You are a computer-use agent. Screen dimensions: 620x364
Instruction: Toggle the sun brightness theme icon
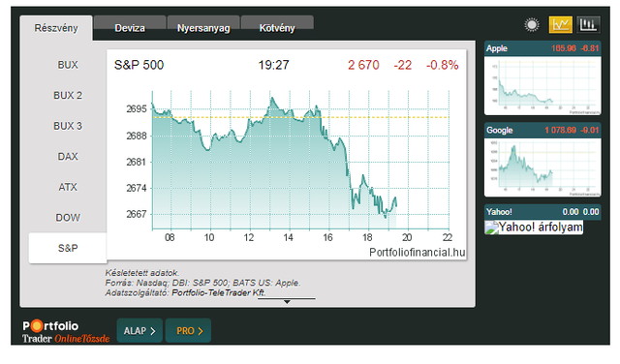[x=532, y=25]
